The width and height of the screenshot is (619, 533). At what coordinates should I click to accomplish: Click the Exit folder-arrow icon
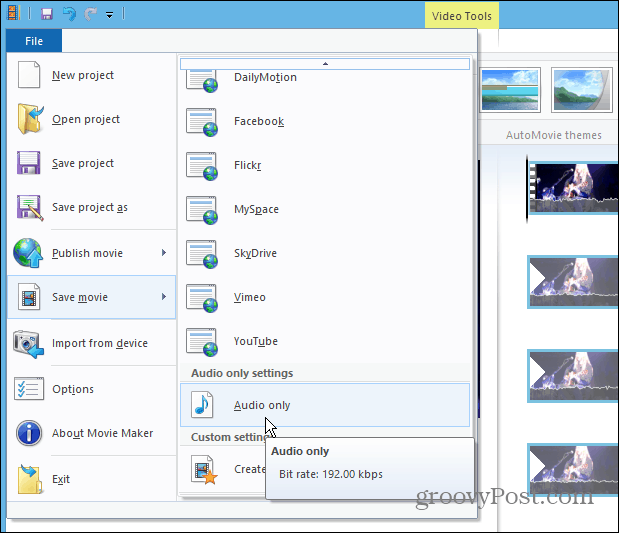tap(30, 479)
